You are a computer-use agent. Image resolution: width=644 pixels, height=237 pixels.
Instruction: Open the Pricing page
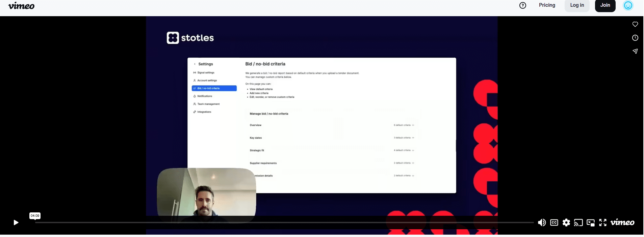[547, 5]
